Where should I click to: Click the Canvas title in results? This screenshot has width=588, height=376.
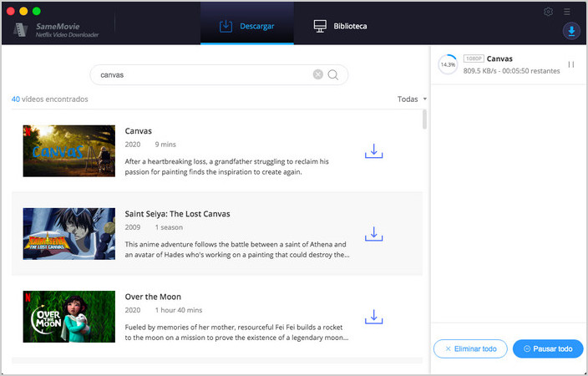pyautogui.click(x=139, y=131)
